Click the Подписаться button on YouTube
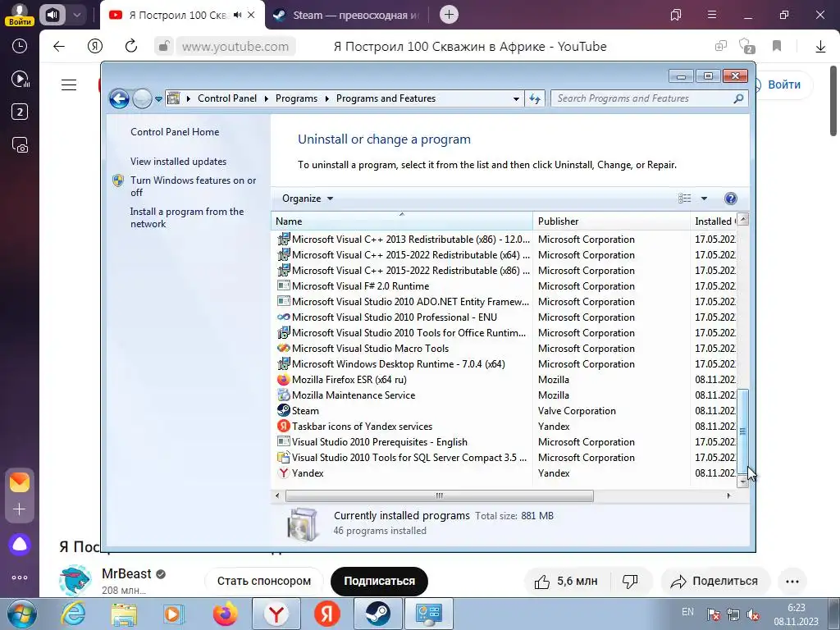The height and width of the screenshot is (630, 840). tap(379, 582)
